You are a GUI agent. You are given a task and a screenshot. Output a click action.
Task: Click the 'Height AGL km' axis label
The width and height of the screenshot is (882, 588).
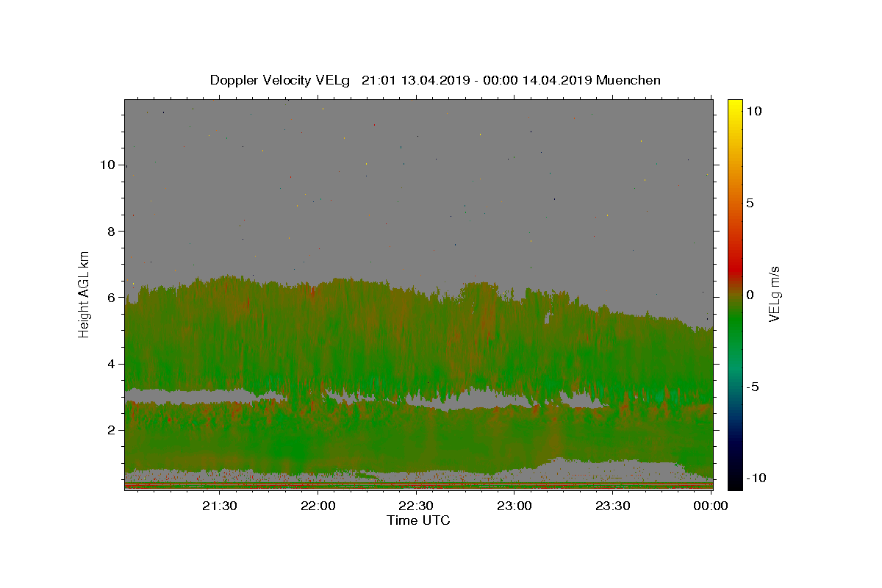click(x=85, y=293)
